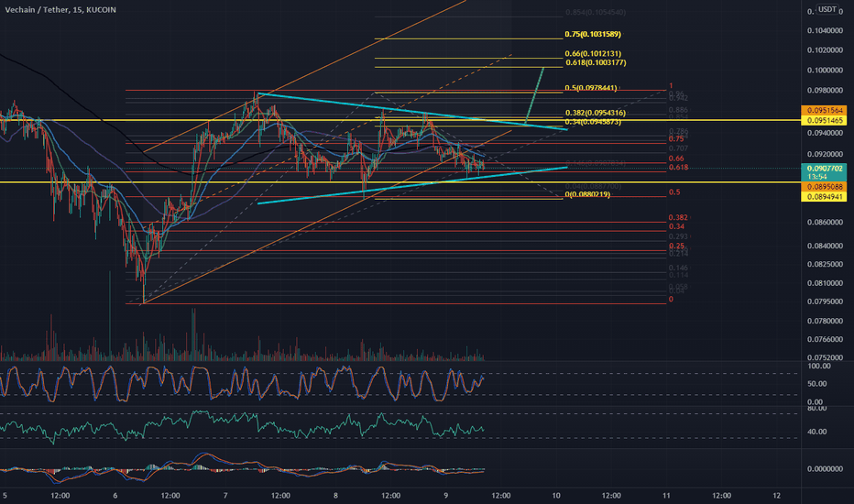Click the 0.0795000 price axis label
This screenshot has width=854, height=504.
point(825,301)
